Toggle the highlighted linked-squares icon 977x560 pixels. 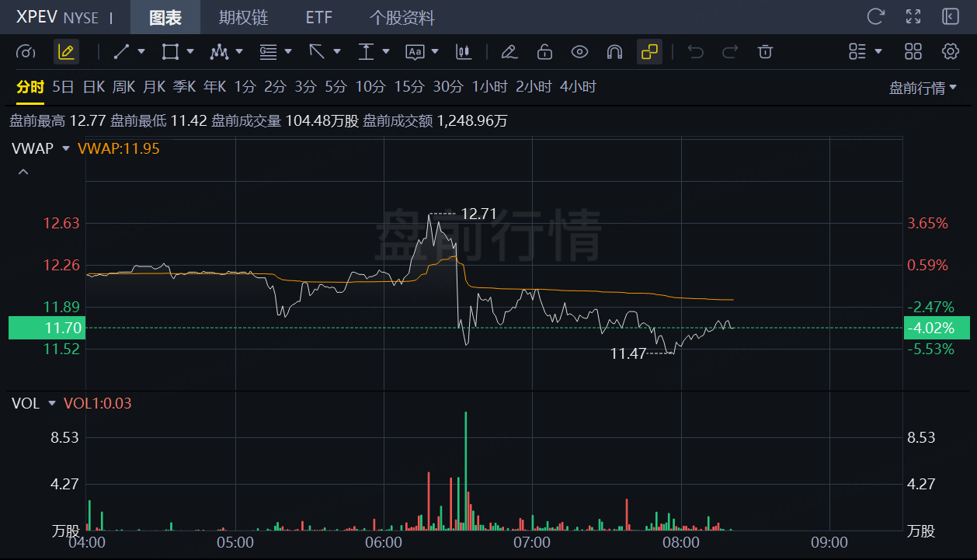tap(649, 52)
